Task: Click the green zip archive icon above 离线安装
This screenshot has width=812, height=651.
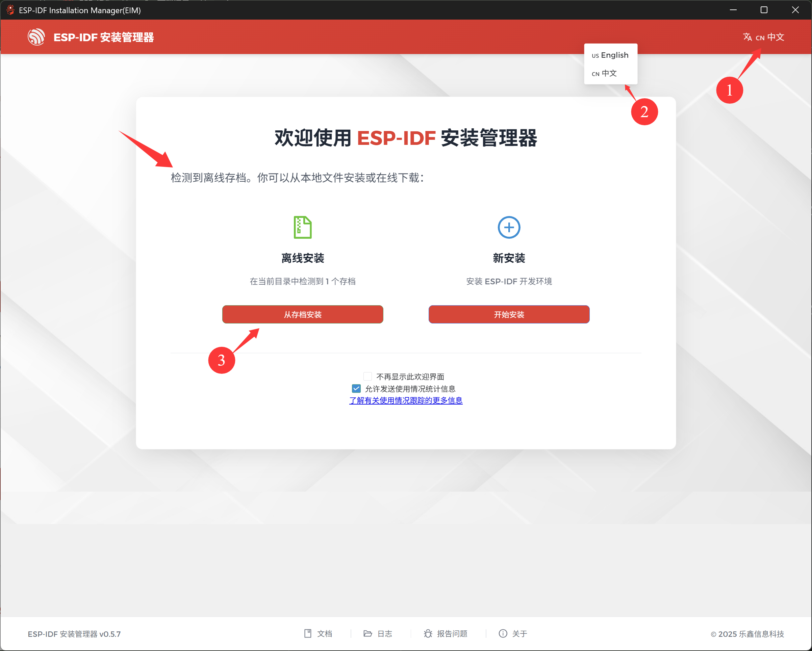Action: point(302,227)
